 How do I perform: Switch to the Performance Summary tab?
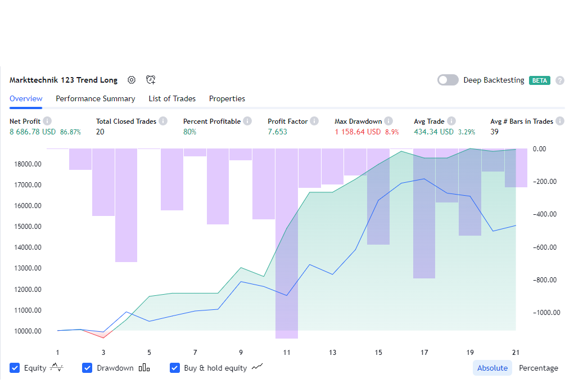point(95,98)
